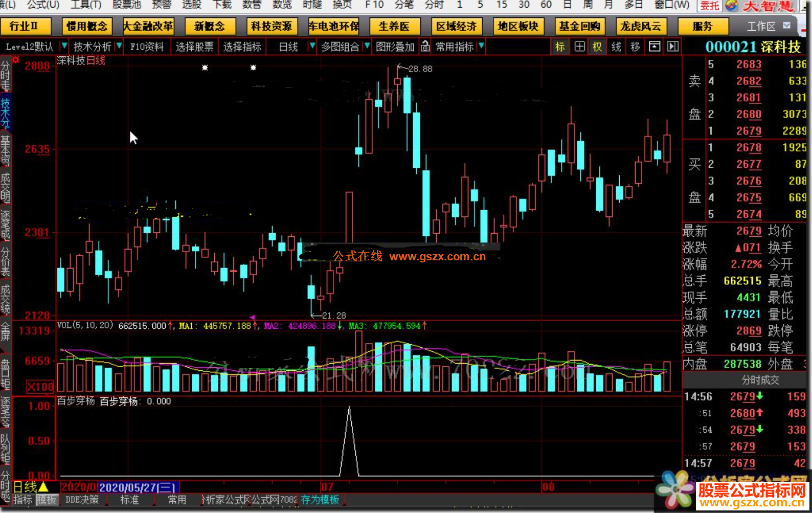Select the 大金融改革 sector button
The height and width of the screenshot is (513, 812).
point(148,26)
